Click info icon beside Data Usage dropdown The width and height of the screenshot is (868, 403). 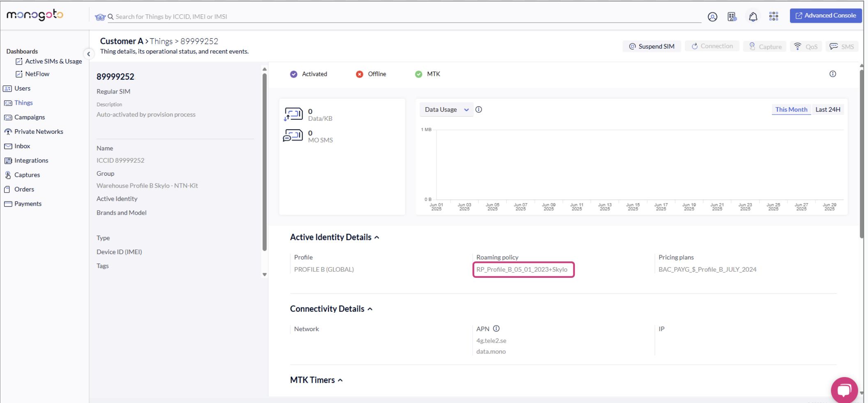[479, 110]
